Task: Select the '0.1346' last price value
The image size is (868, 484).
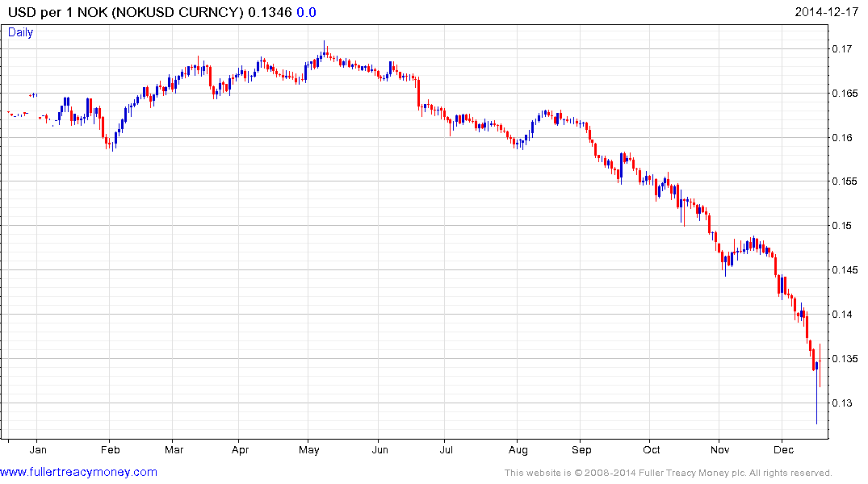Action: coord(270,12)
